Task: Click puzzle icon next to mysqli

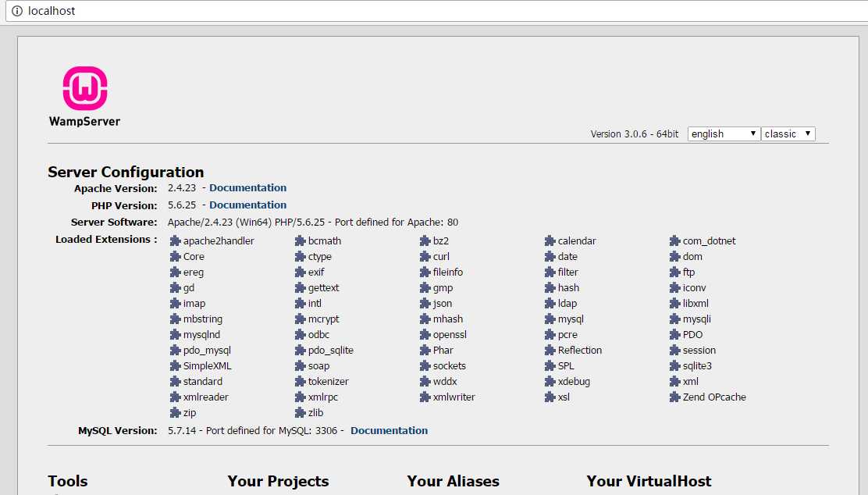Action: click(x=674, y=319)
